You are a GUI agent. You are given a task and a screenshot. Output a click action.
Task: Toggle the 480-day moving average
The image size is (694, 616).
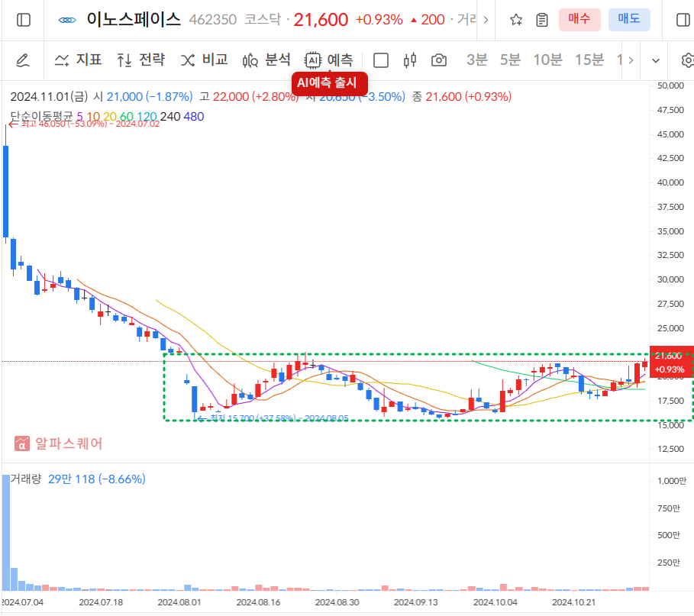pos(194,117)
